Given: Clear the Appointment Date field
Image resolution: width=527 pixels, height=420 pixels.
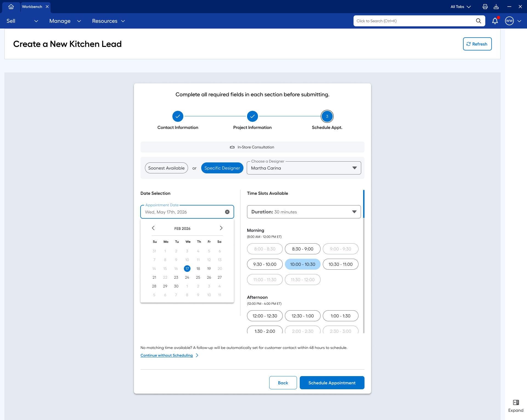Looking at the screenshot, I should 227,212.
